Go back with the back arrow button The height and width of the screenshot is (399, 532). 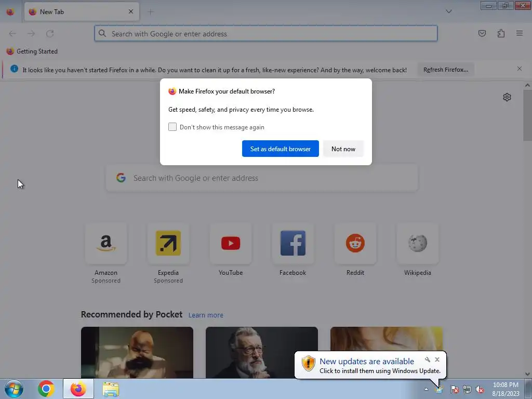pos(12,34)
